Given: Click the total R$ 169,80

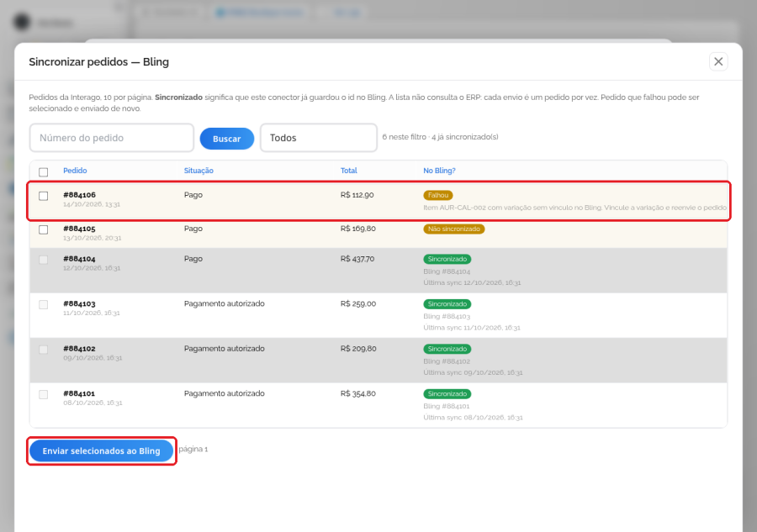Looking at the screenshot, I should (x=357, y=229).
